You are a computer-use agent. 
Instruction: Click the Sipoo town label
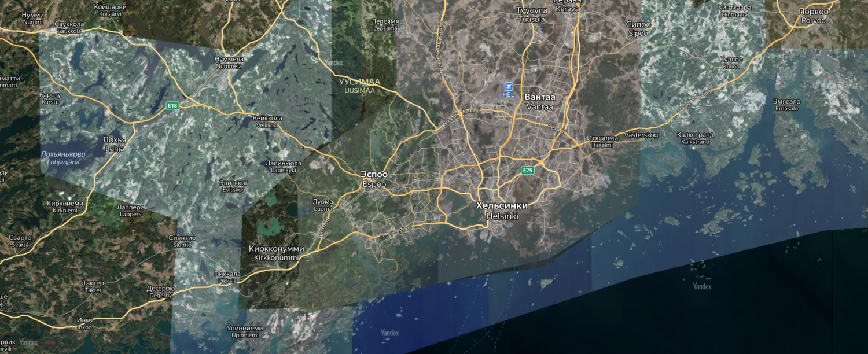point(639,29)
